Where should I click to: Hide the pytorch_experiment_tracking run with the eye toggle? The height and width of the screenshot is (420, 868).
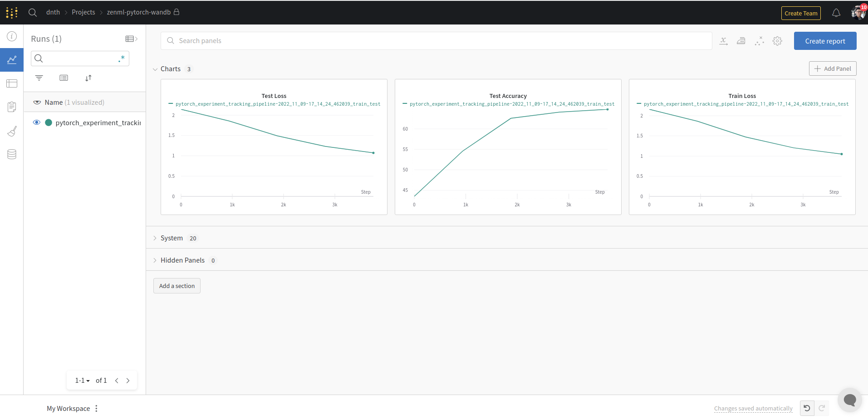pyautogui.click(x=36, y=122)
